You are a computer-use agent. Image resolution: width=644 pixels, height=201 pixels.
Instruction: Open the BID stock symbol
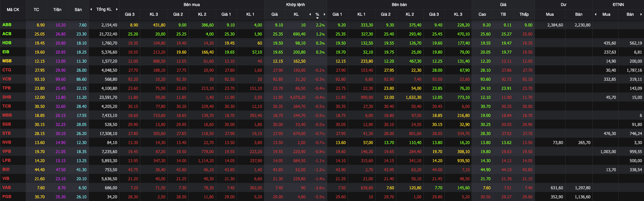(6, 170)
